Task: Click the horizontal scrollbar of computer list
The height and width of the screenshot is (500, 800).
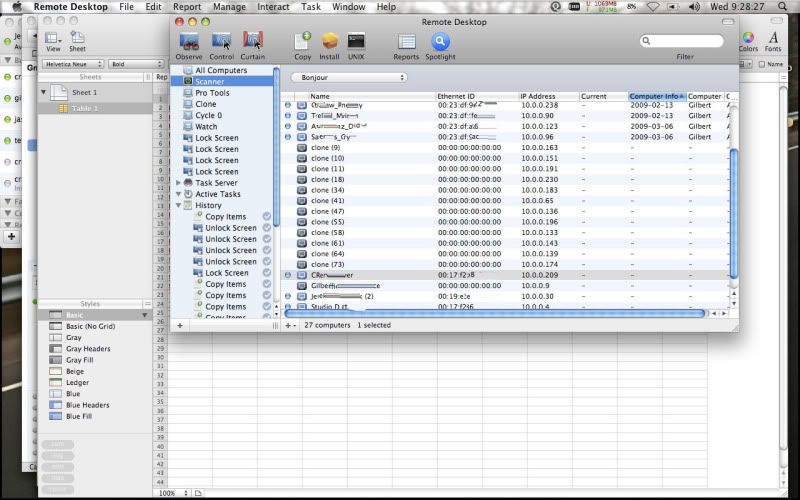Action: [500, 313]
